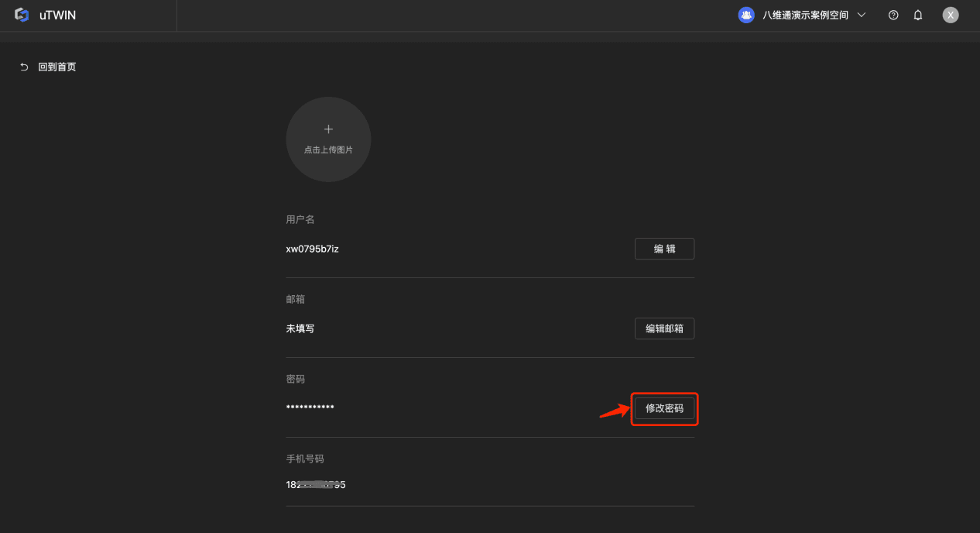Click the 点击上传图片 text

coord(328,150)
